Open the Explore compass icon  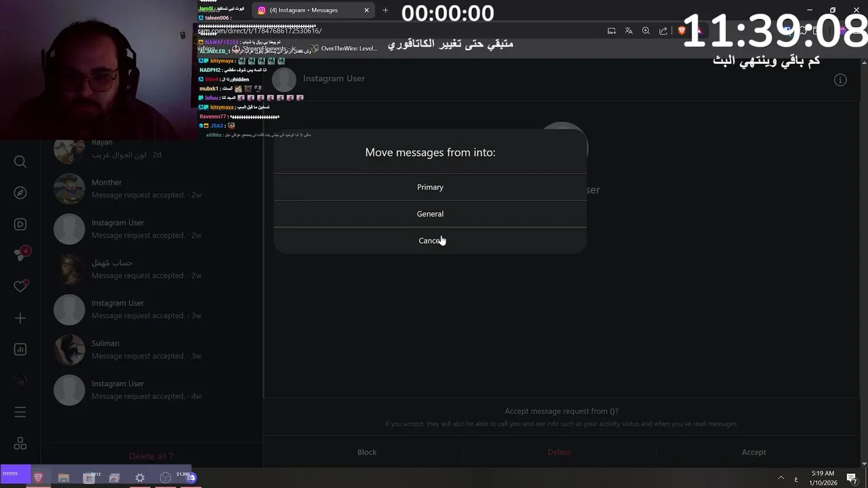coord(20,193)
